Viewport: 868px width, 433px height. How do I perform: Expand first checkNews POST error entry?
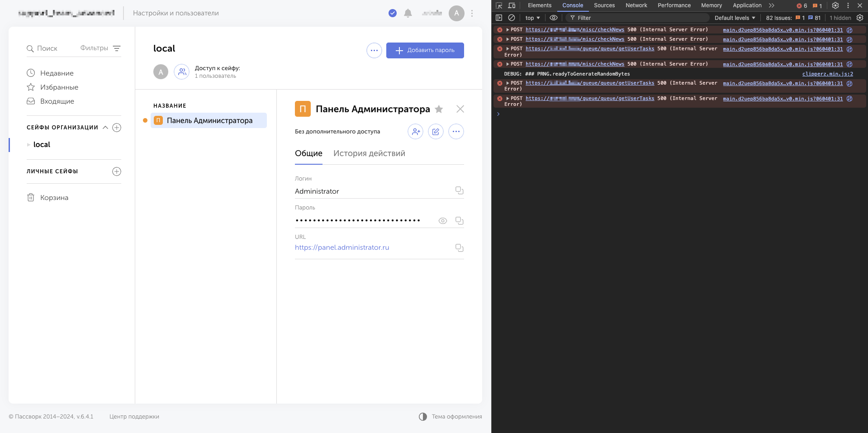[x=508, y=29]
